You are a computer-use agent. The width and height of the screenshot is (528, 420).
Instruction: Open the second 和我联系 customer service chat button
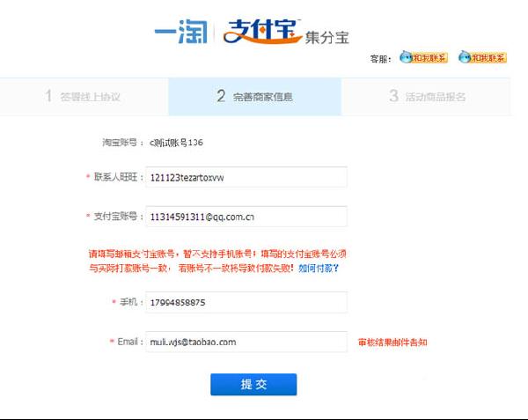pos(482,57)
